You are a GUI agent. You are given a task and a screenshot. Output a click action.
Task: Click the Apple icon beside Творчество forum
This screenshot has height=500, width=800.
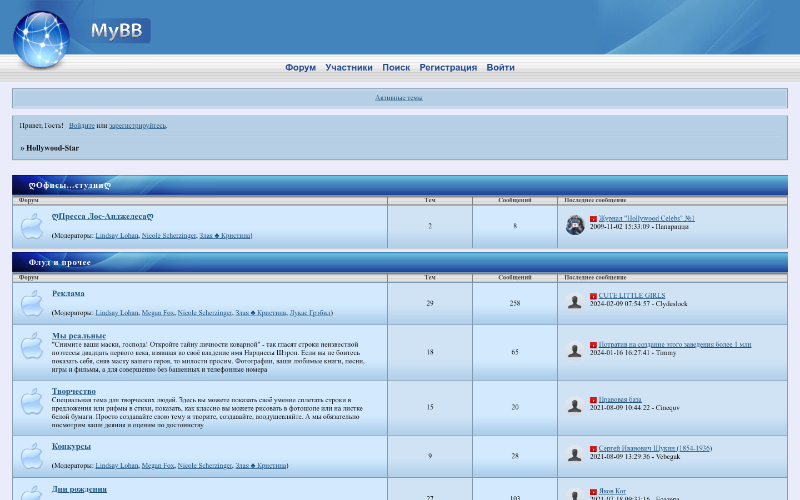click(32, 407)
